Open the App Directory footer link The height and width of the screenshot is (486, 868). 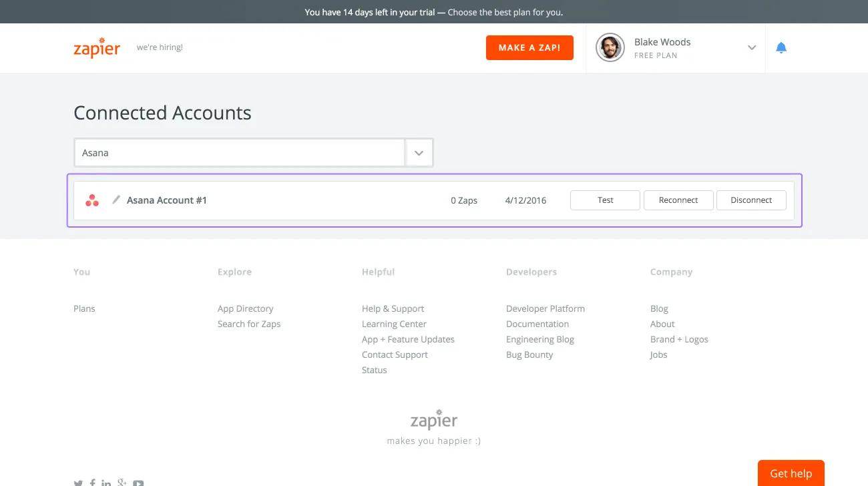[x=245, y=308]
